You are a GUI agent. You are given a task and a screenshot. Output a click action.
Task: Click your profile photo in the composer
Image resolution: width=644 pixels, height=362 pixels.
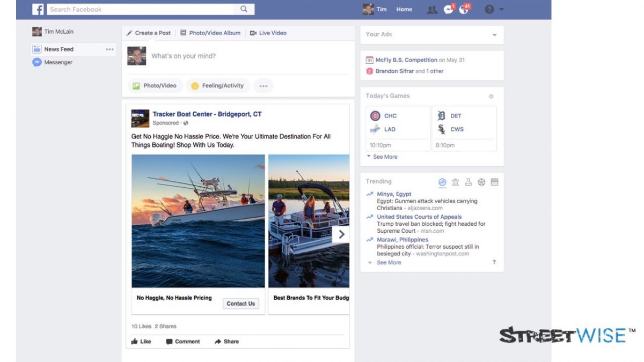tap(137, 56)
